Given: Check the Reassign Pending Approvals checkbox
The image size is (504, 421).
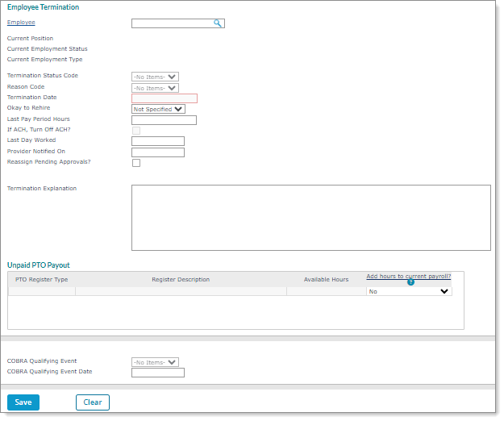Looking at the screenshot, I should tap(136, 163).
